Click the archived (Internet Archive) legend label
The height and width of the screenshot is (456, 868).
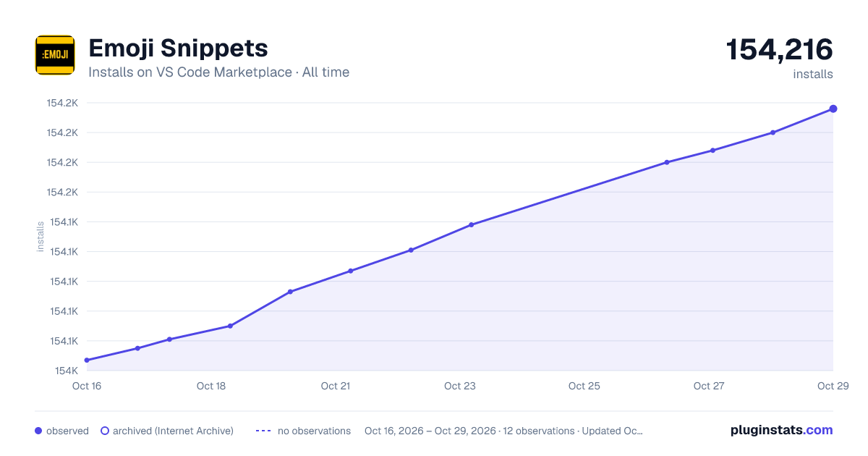[x=173, y=431]
